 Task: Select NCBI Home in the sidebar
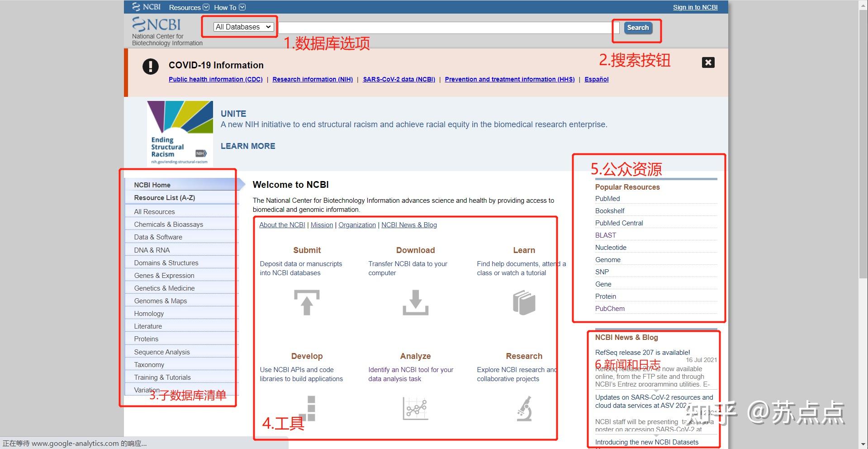[x=181, y=185]
